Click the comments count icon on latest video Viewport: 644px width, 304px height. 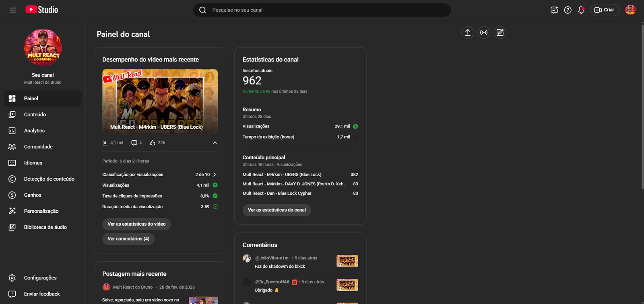tap(134, 143)
